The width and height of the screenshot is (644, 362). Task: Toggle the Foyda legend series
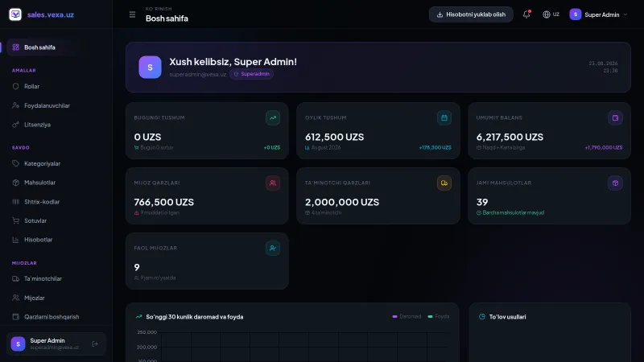[439, 316]
